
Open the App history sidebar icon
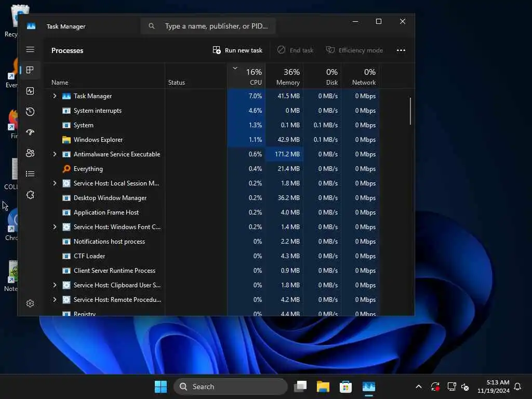(x=30, y=112)
